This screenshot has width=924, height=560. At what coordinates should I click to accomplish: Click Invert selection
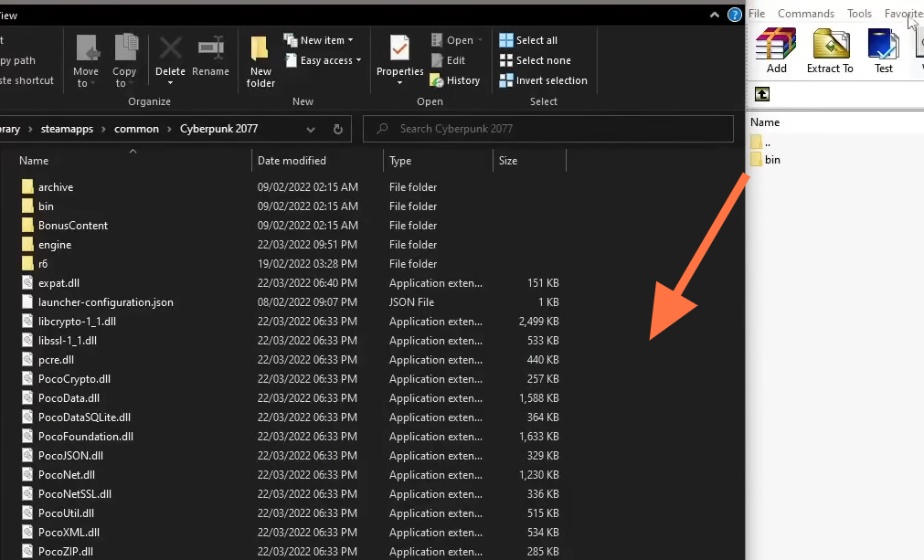[x=543, y=80]
